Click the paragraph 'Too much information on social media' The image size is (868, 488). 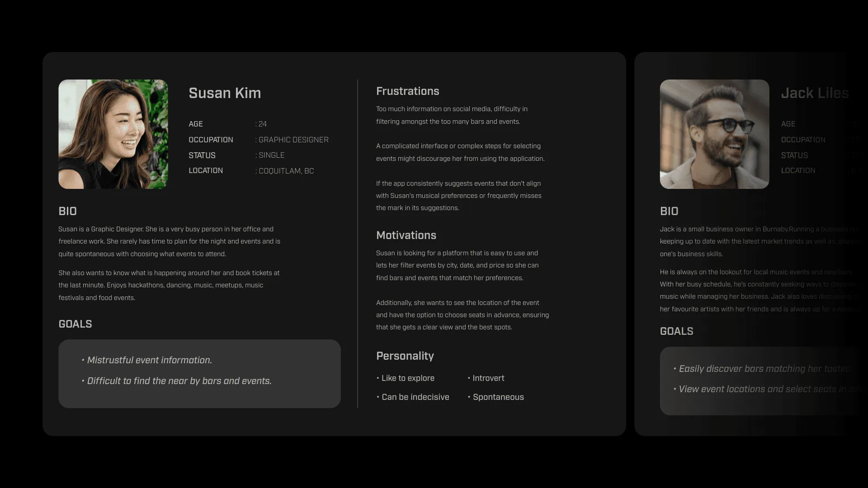click(452, 115)
